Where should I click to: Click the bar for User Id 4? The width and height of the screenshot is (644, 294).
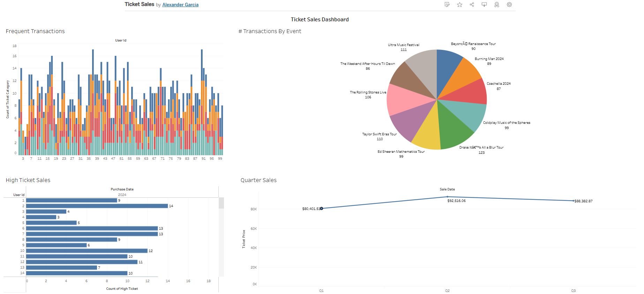pos(41,217)
